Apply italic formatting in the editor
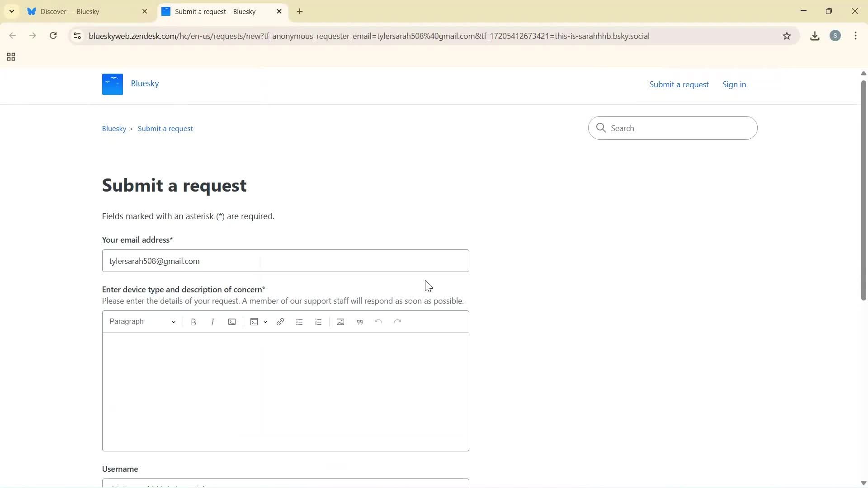 (212, 321)
